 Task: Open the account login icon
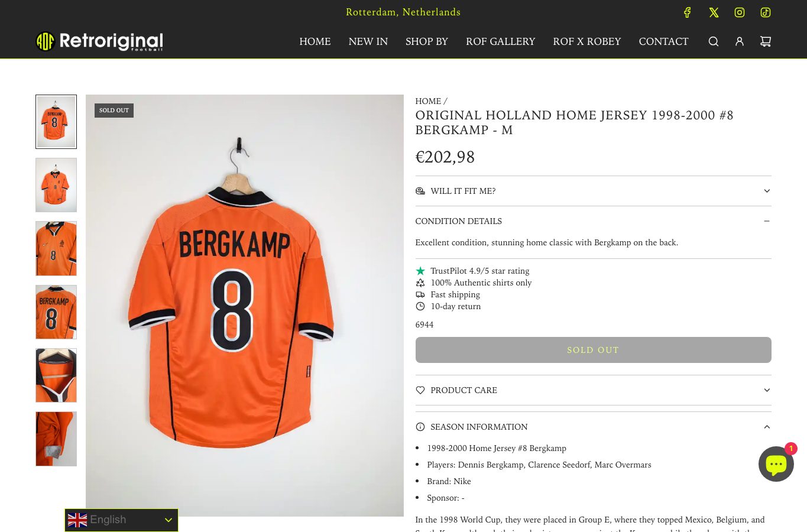coord(740,41)
